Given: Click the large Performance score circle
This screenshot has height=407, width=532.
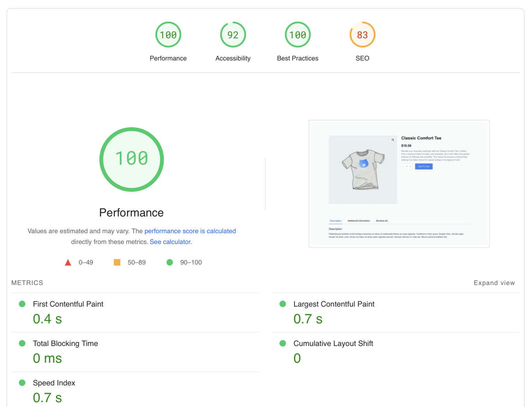Looking at the screenshot, I should click(x=131, y=159).
